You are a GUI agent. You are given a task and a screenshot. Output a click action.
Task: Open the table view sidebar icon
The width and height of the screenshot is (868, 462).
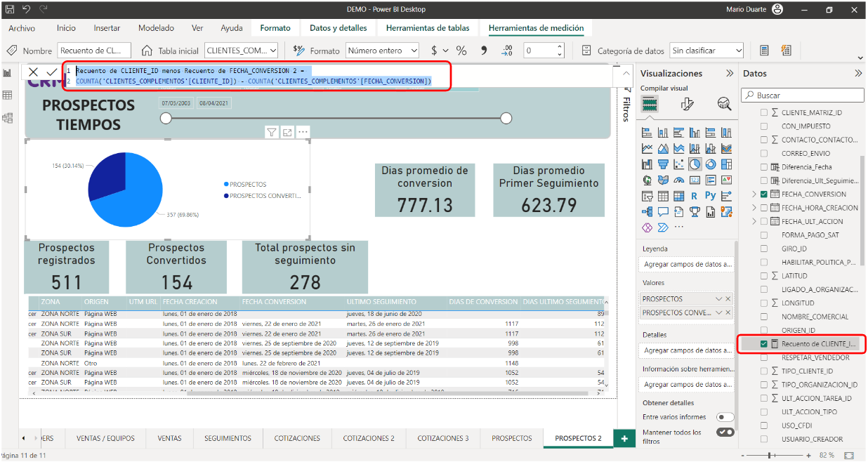[8, 95]
